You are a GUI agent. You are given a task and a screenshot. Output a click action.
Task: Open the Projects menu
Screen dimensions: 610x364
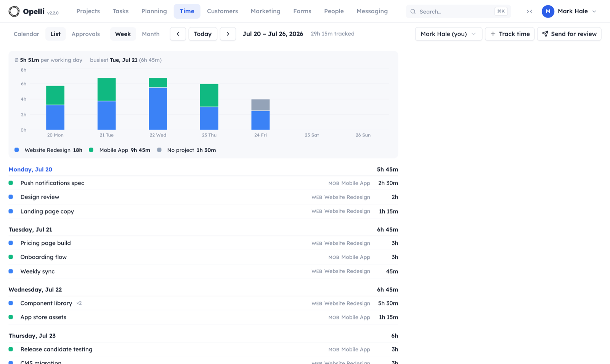tap(88, 11)
